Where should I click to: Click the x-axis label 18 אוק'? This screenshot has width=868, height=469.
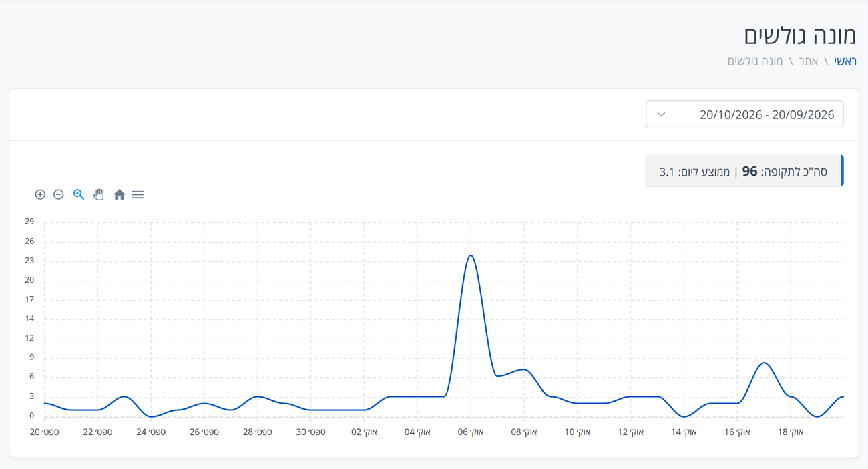(791, 432)
